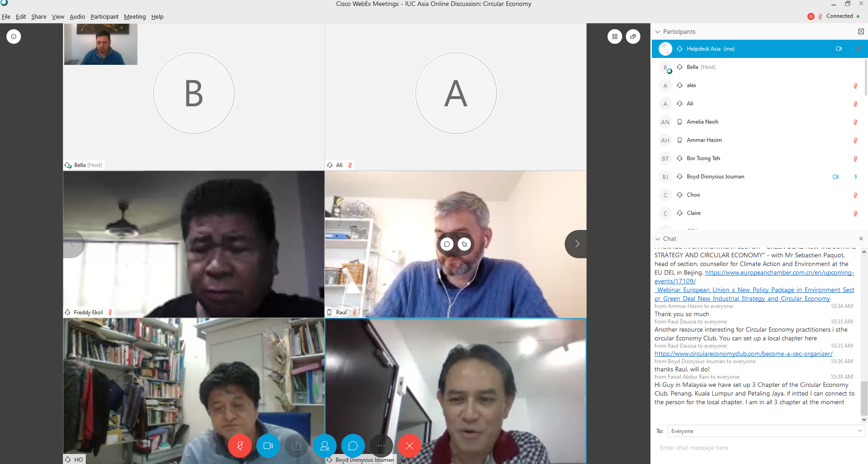Image resolution: width=868 pixels, height=464 pixels.
Task: Switch layout using the grid view icon
Action: 615,36
